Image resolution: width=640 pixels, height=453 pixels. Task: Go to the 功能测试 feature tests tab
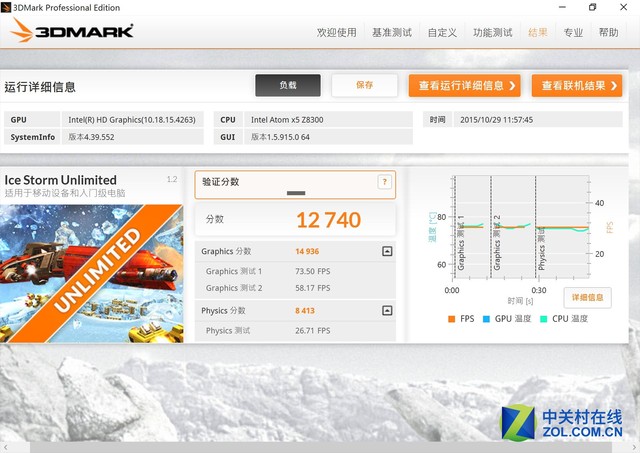493,33
